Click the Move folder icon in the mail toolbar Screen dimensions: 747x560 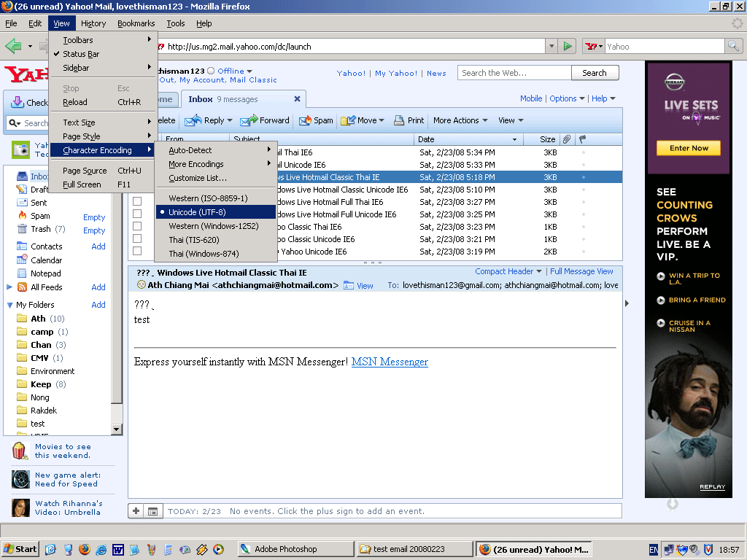point(348,120)
